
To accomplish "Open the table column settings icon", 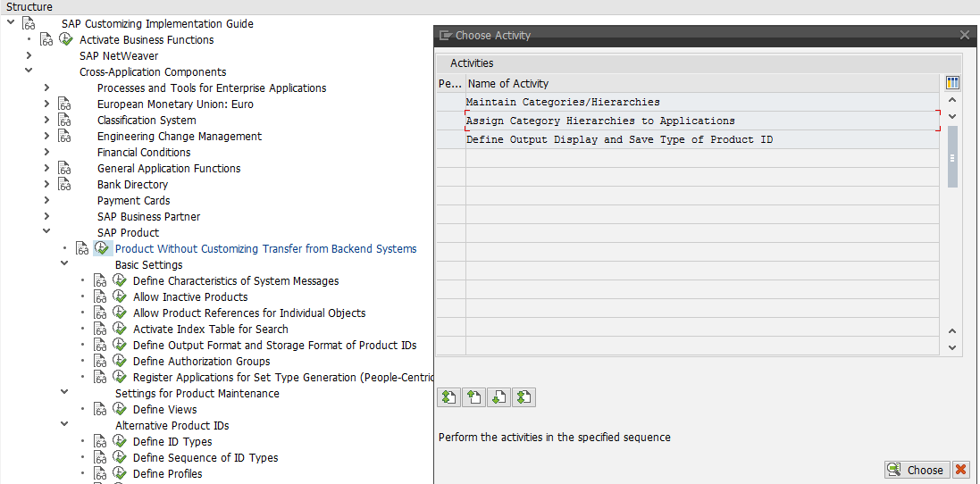I will point(952,83).
